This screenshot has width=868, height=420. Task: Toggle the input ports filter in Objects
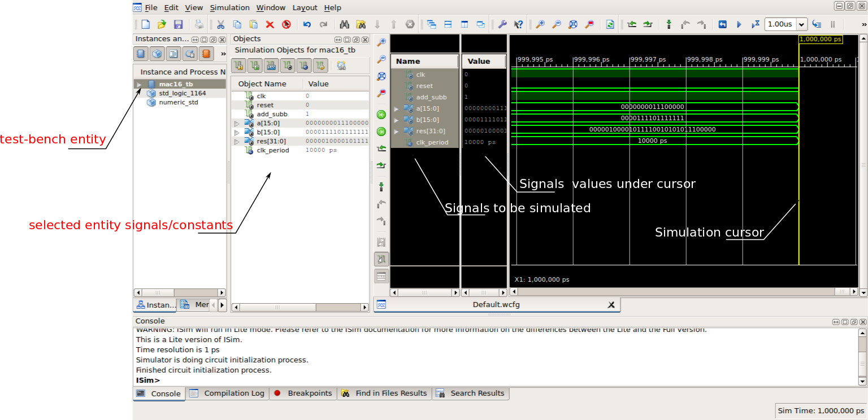(x=239, y=66)
